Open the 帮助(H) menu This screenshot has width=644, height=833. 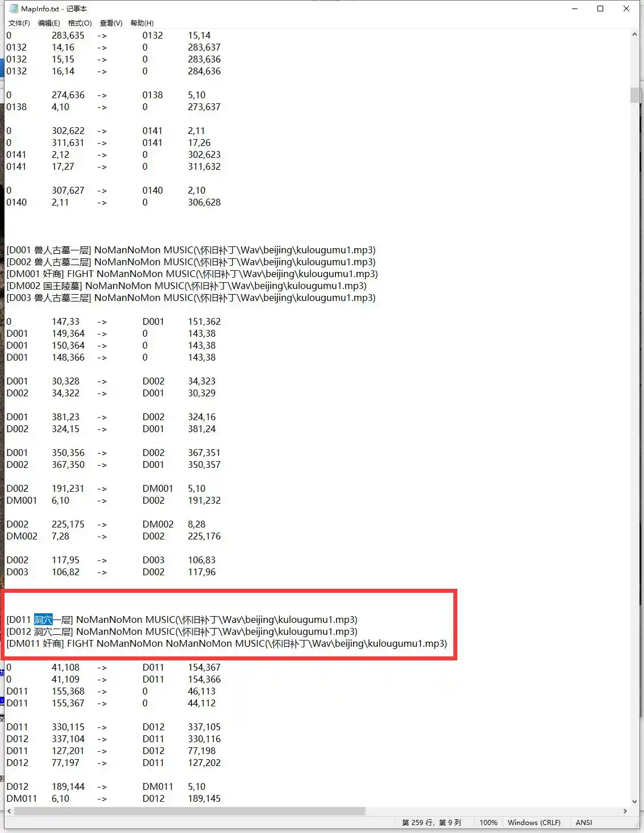[x=142, y=23]
